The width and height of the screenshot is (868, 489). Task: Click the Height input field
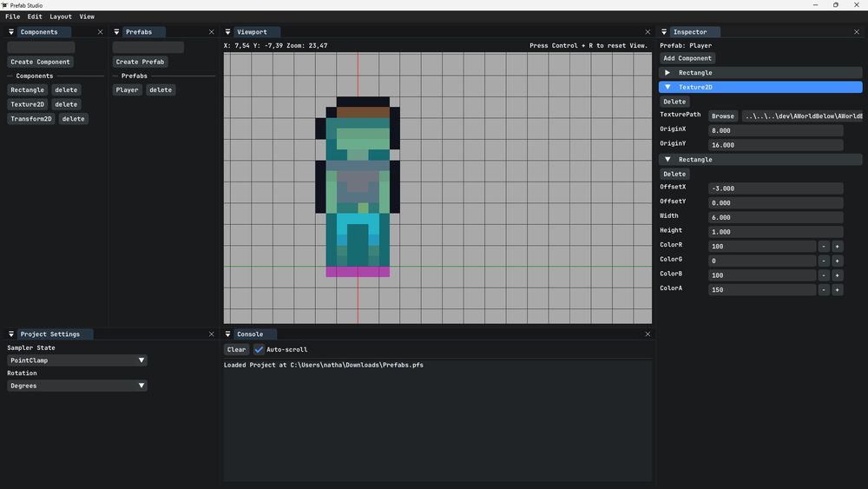[x=775, y=232]
